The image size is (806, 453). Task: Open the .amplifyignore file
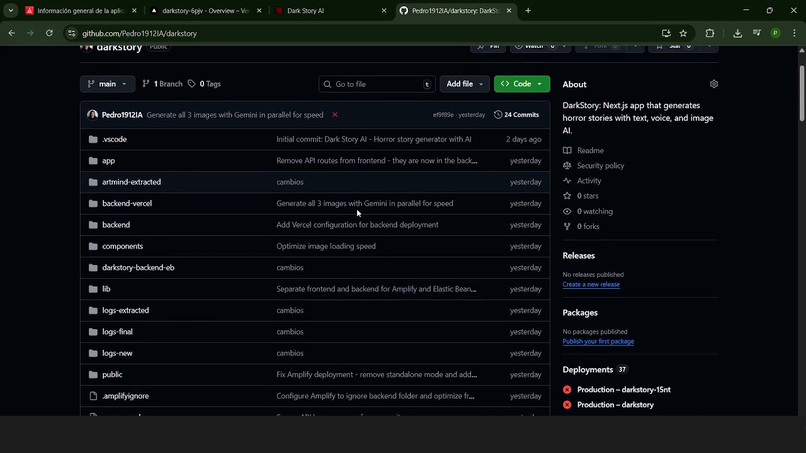pyautogui.click(x=125, y=396)
